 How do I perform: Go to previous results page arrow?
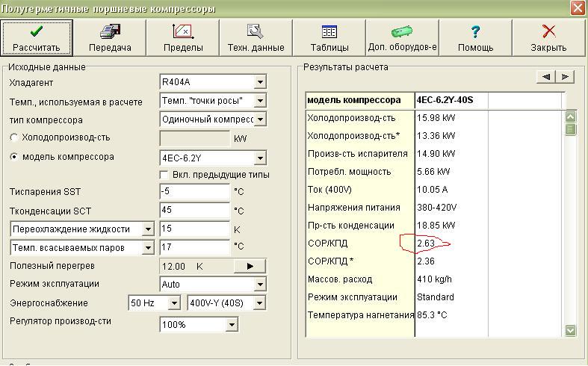546,77
